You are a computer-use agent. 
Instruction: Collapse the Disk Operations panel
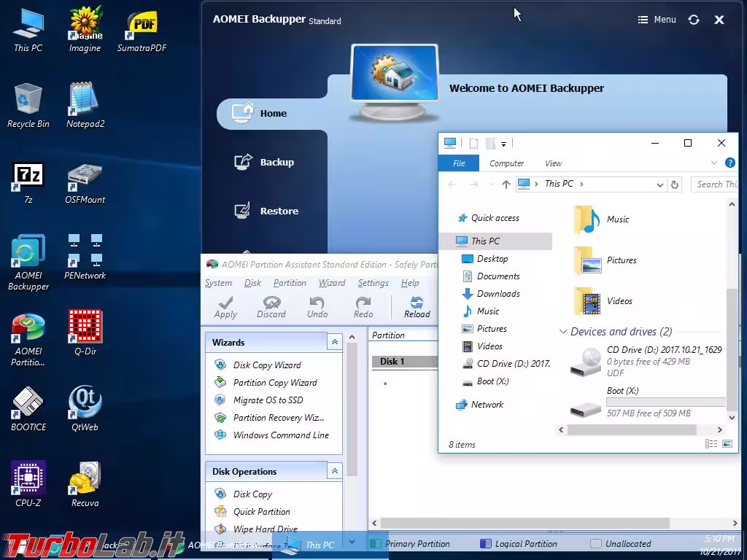click(334, 471)
